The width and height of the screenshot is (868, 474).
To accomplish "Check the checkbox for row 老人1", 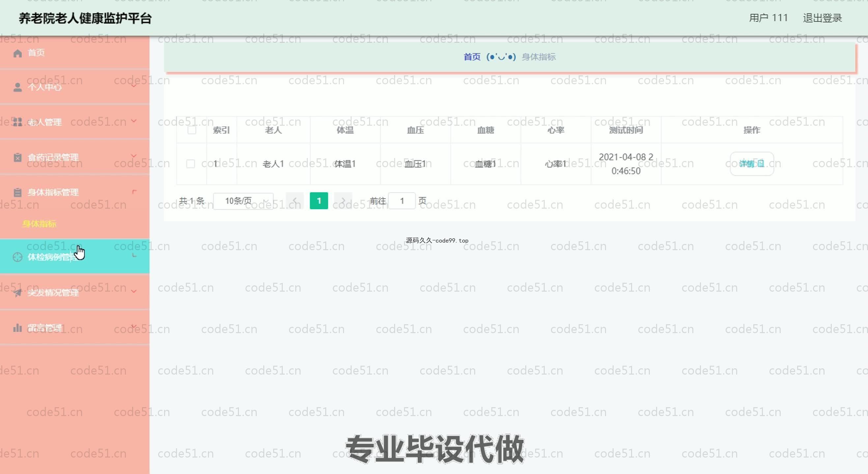I will point(190,164).
